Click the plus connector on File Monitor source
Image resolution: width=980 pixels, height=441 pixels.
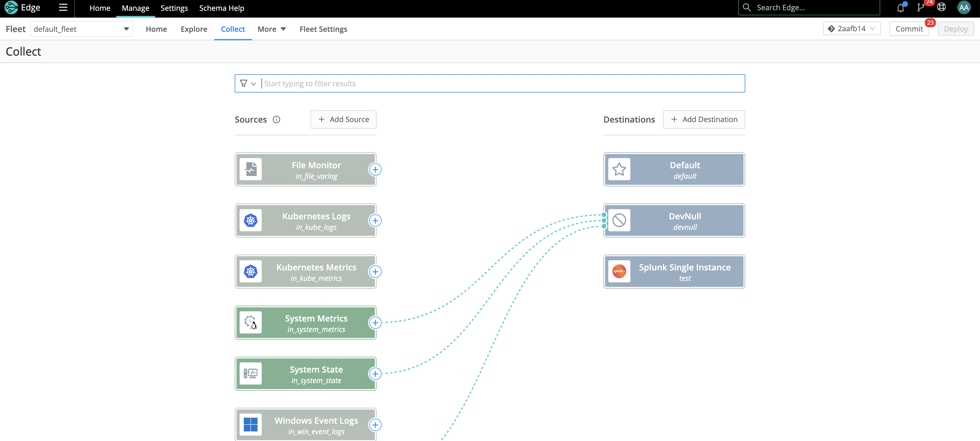(375, 169)
